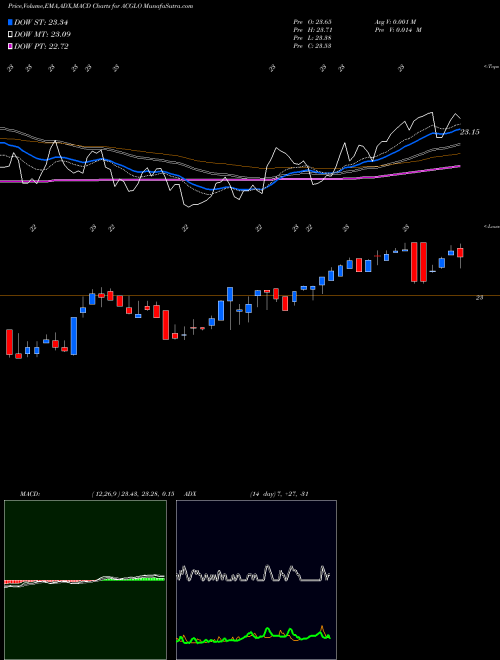This screenshot has width=500, height=660.
Task: Click the 23.15 label beside the EMA lines
Action: (469, 132)
